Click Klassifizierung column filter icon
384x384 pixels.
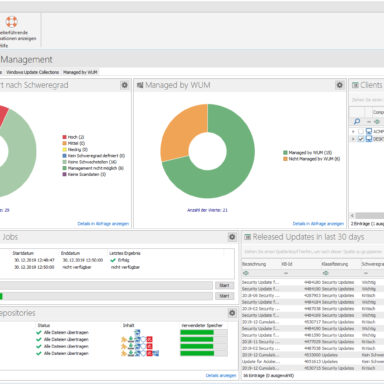pos(325,273)
